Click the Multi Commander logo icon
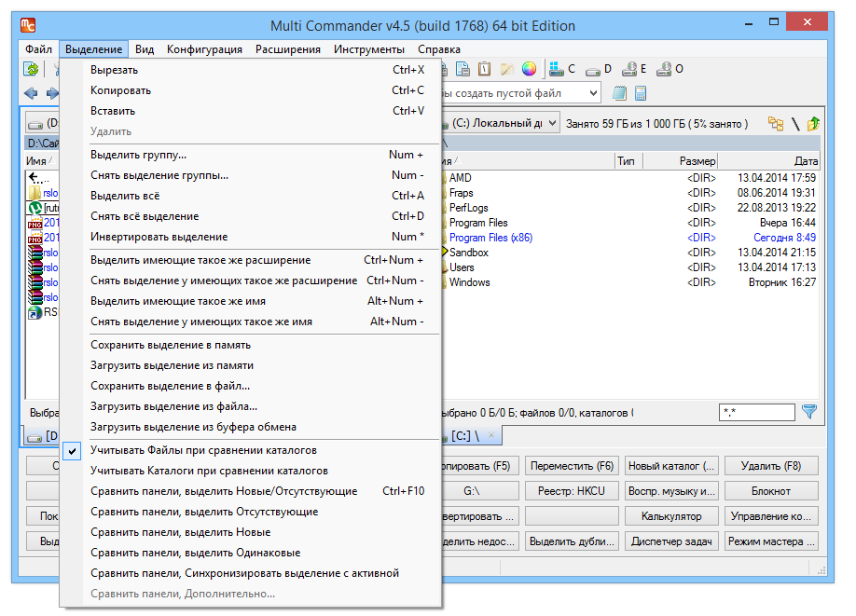Image resolution: width=856 pixels, height=616 pixels. [x=28, y=25]
